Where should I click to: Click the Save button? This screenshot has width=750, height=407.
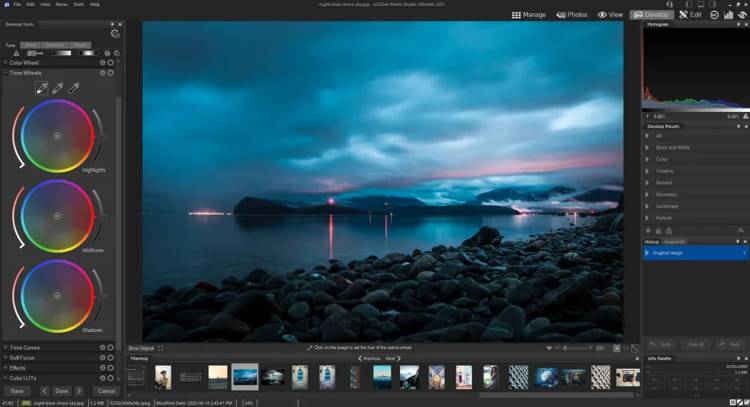coord(17,391)
